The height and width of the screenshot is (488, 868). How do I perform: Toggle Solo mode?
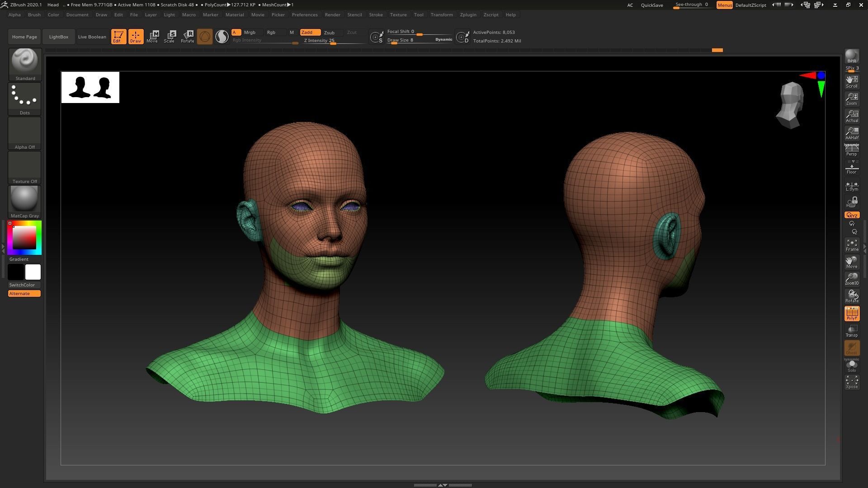point(852,366)
